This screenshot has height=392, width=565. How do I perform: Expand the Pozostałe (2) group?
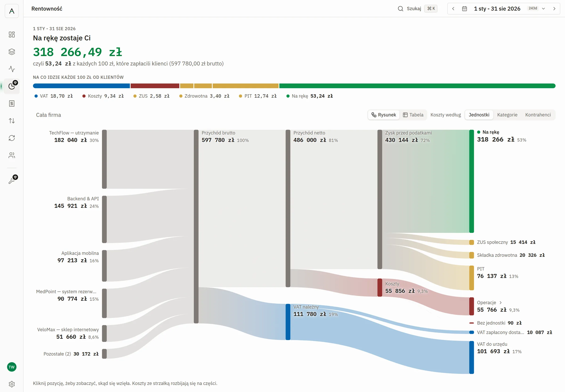click(71, 354)
